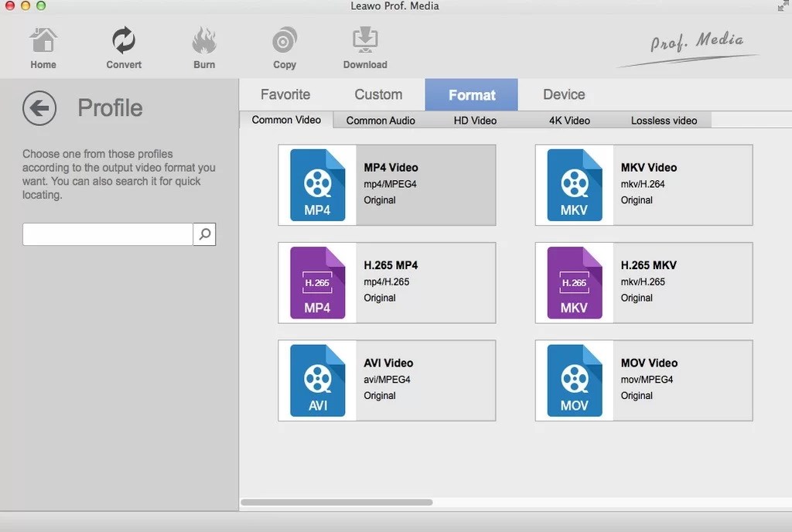This screenshot has height=532, width=792.
Task: Switch to the Device tab
Action: (x=562, y=94)
